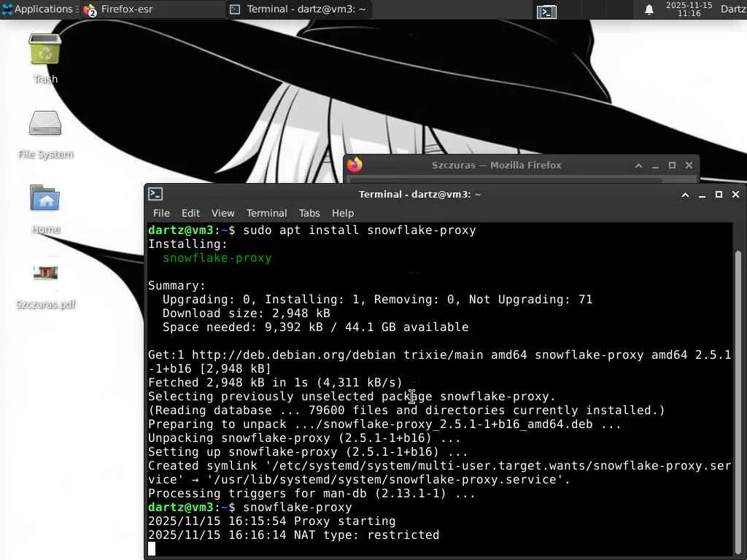Viewport: 747px width, 560px height.
Task: Minimize the Terminal window
Action: [702, 194]
